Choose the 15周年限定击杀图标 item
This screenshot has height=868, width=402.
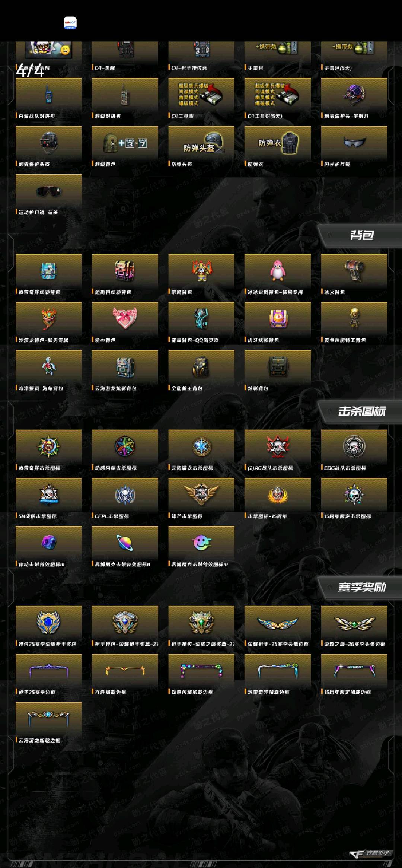point(354,499)
